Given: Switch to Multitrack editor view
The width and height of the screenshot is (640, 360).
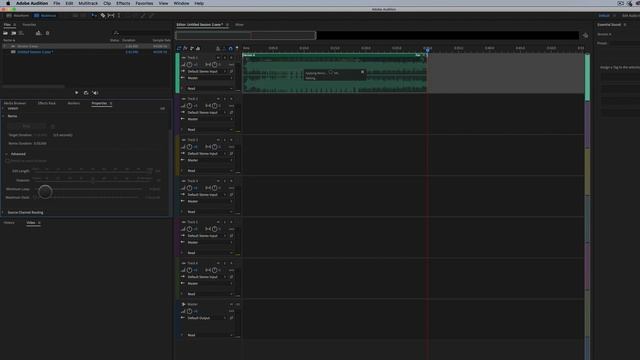Looking at the screenshot, I should (x=45, y=16).
